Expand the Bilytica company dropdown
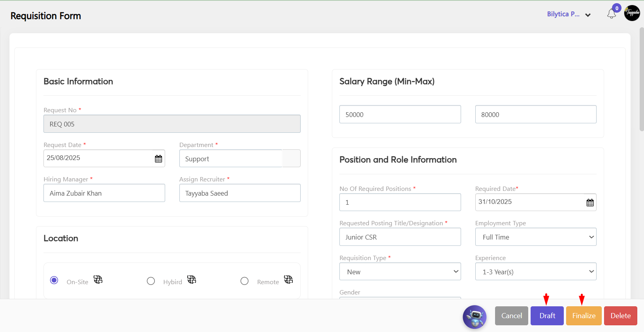The height and width of the screenshot is (332, 644). click(569, 14)
